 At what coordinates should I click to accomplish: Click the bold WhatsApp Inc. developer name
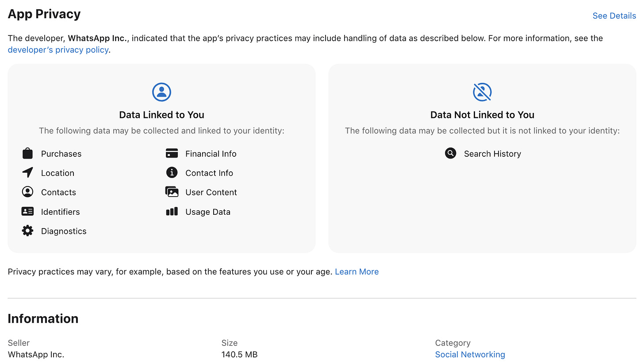click(x=98, y=38)
